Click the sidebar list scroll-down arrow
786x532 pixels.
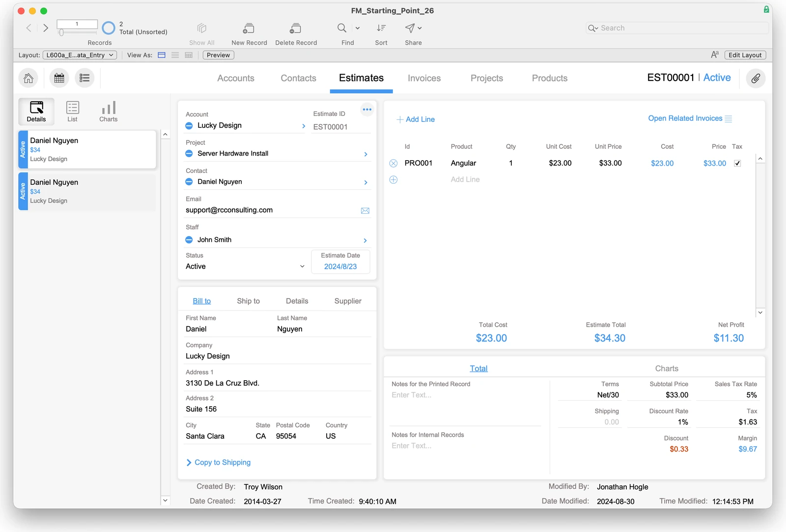point(166,501)
